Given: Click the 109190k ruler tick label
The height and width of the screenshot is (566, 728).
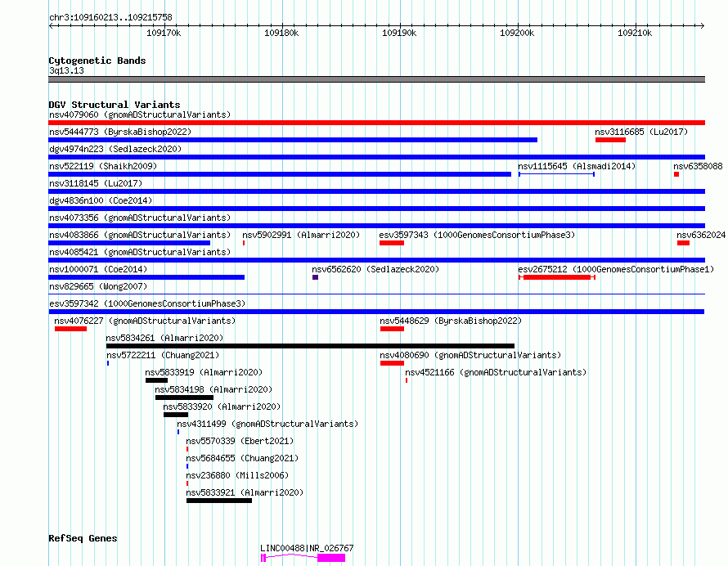Looking at the screenshot, I should (x=399, y=33).
